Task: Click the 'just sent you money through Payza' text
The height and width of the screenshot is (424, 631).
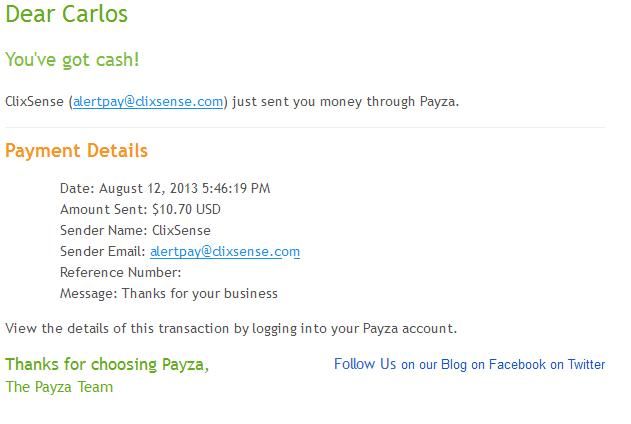Action: point(345,101)
